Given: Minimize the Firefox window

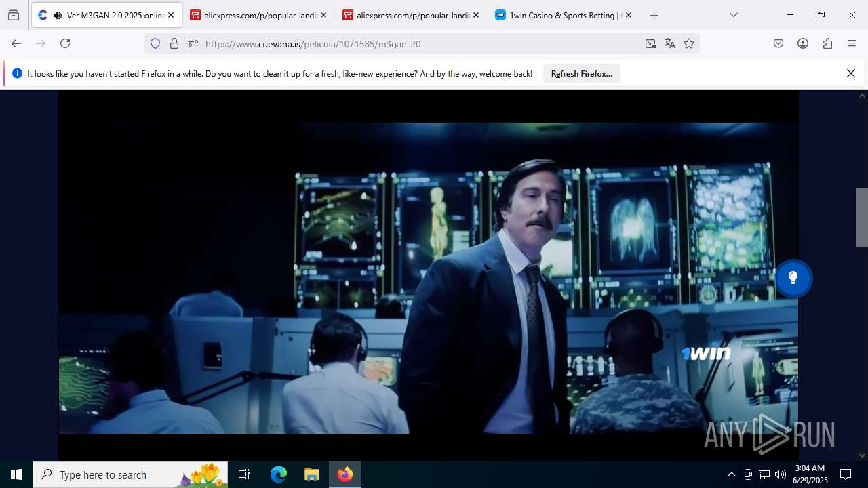Looking at the screenshot, I should [790, 15].
